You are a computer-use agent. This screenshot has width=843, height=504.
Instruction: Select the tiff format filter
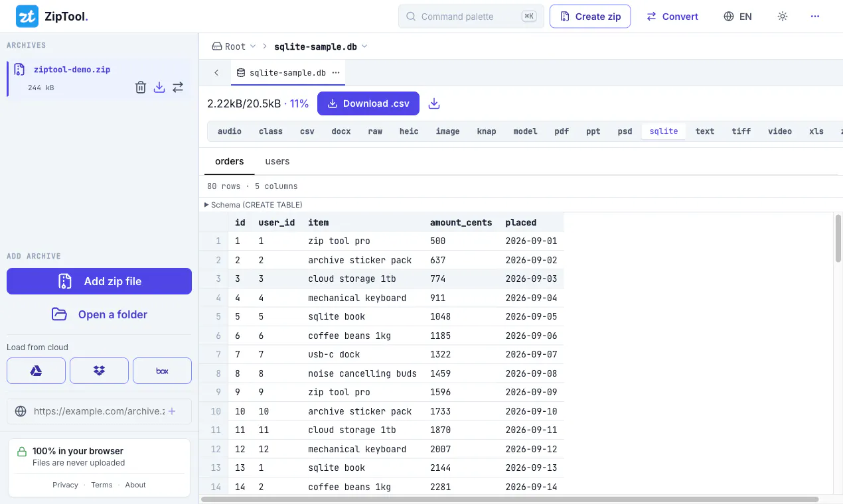(741, 131)
